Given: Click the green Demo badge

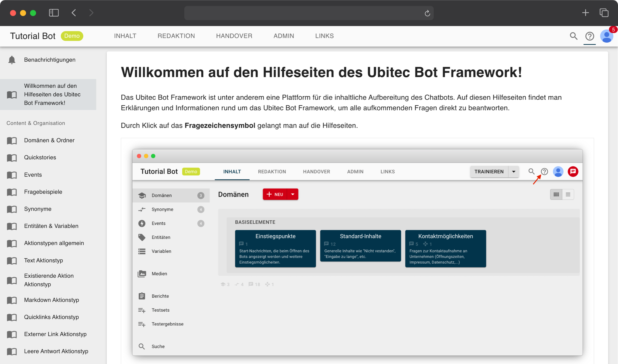Looking at the screenshot, I should point(72,36).
